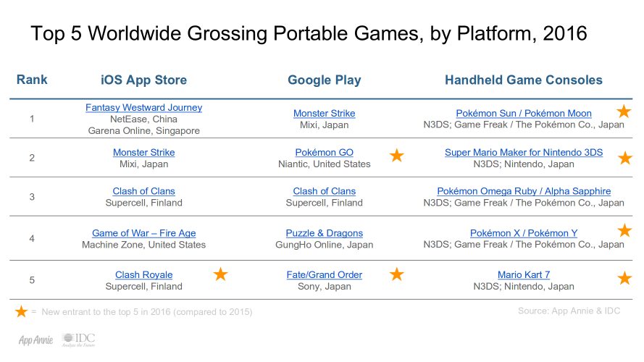Open Pokémon Omega Ruby / Alpha Sapphire link
644x362 pixels.
tap(524, 191)
